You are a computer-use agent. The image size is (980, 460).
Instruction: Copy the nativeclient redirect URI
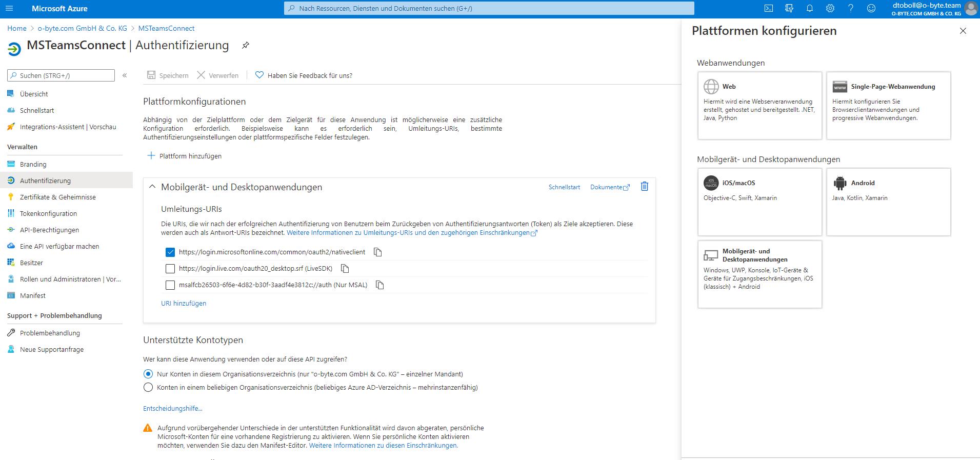[x=378, y=252]
